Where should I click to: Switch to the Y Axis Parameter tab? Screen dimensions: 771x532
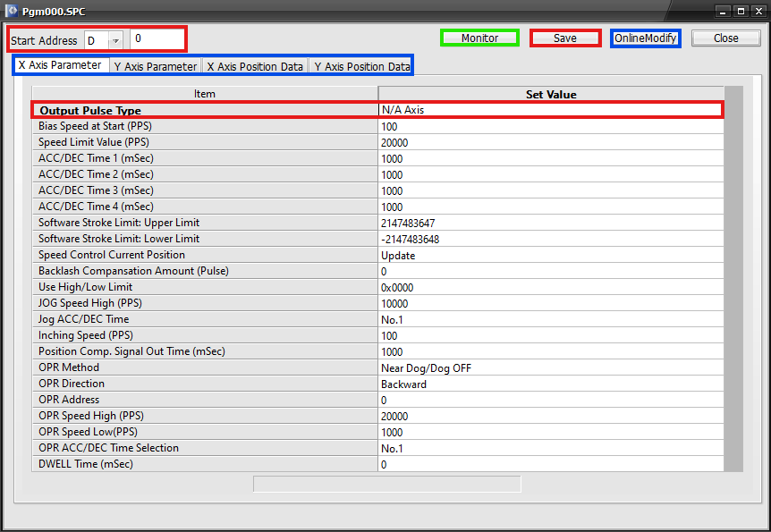155,66
